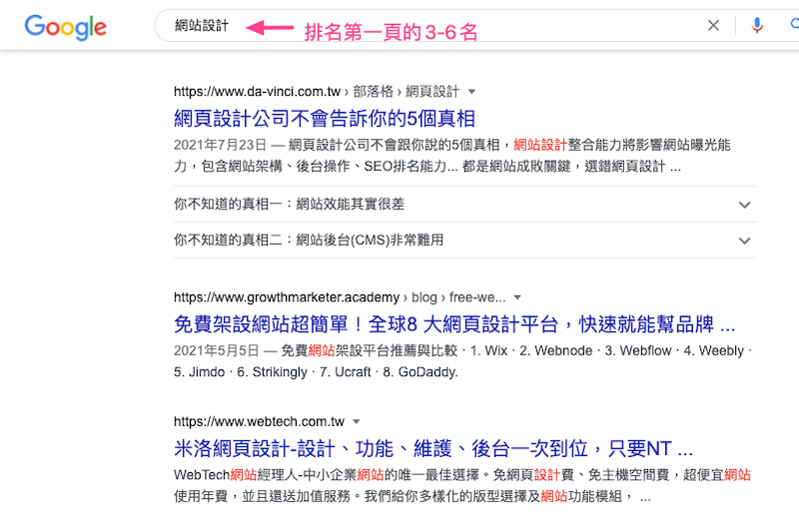The image size is (799, 532).
Task: Clear the search box with X
Action: coord(713,25)
